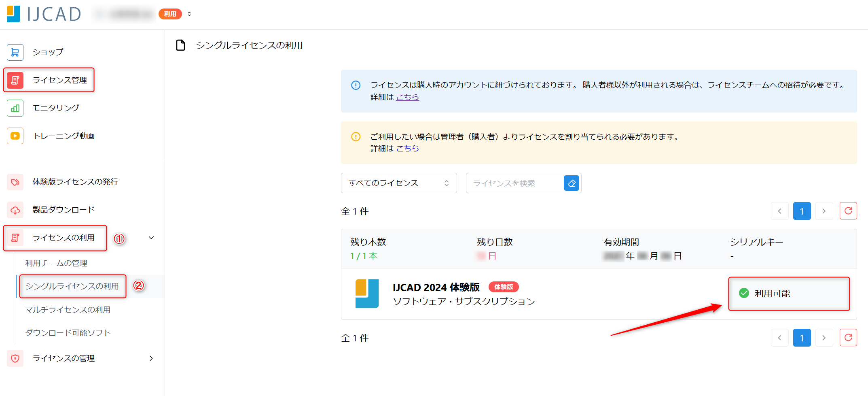868x396 pixels.
Task: Select the ライセンス管理 red icon
Action: pyautogui.click(x=15, y=80)
